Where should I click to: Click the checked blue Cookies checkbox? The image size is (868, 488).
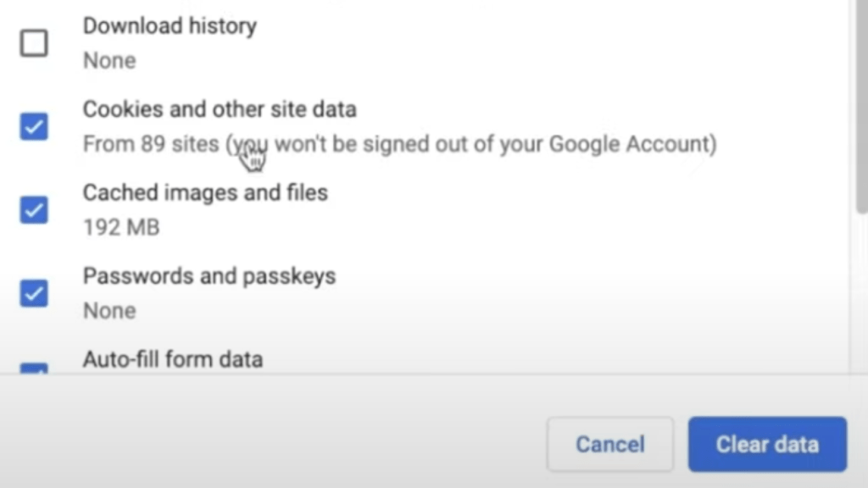coord(33,126)
